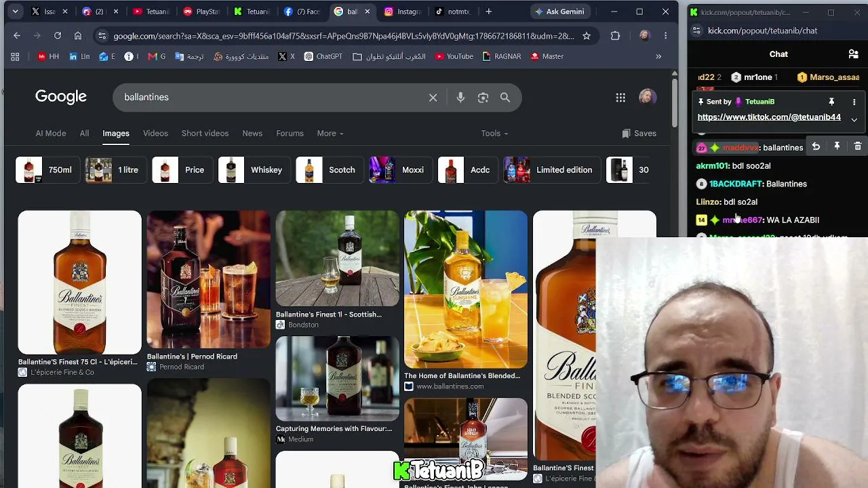Show hidden bookmarks overflow chevron
The height and width of the screenshot is (488, 868).
[658, 56]
